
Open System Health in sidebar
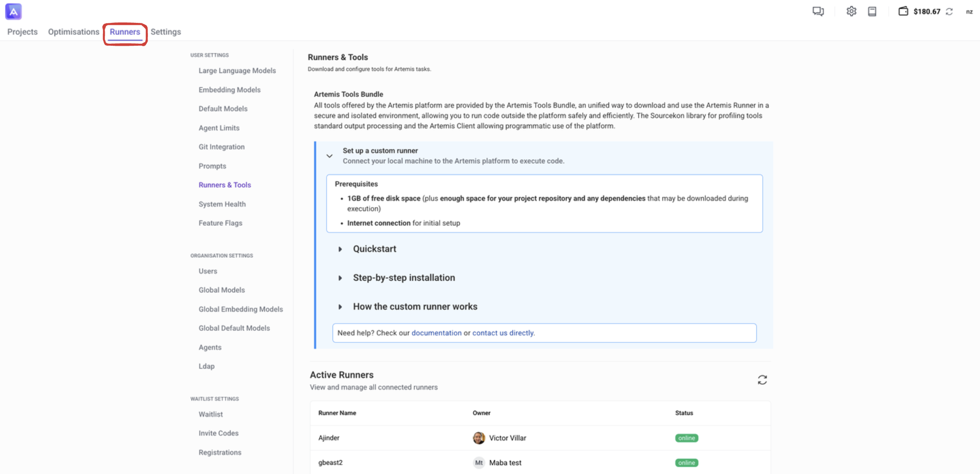click(x=222, y=204)
